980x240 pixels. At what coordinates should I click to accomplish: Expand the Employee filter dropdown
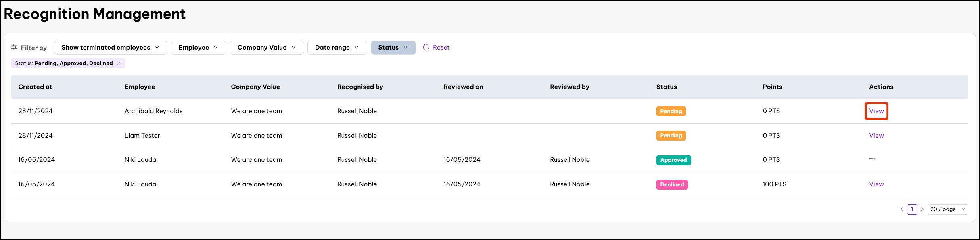(198, 48)
